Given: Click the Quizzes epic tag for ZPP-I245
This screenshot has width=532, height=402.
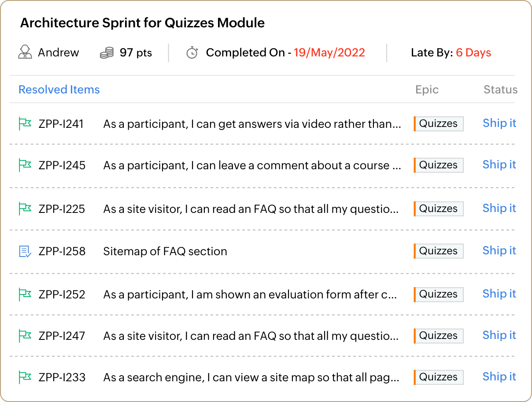Looking at the screenshot, I should coord(439,165).
